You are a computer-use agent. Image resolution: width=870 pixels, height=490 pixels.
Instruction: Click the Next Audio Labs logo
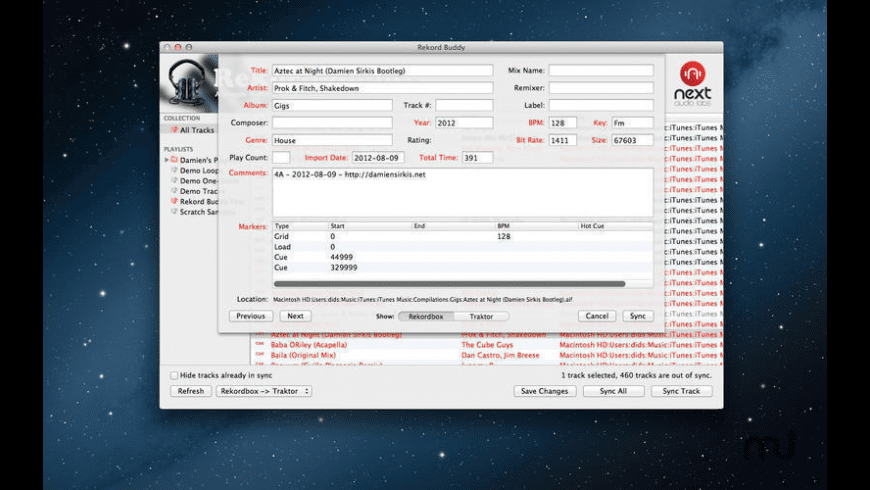coord(692,82)
